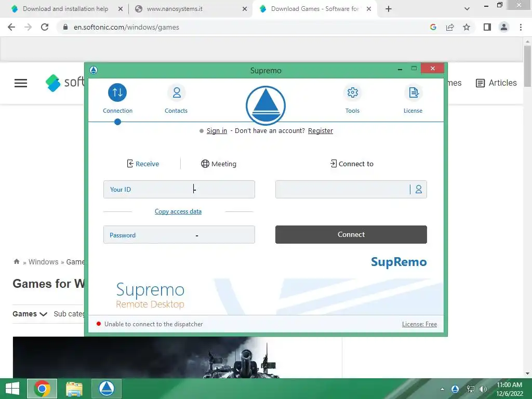Click the large Supremo sailboat logo
Viewport: 532px width, 399px height.
265,105
